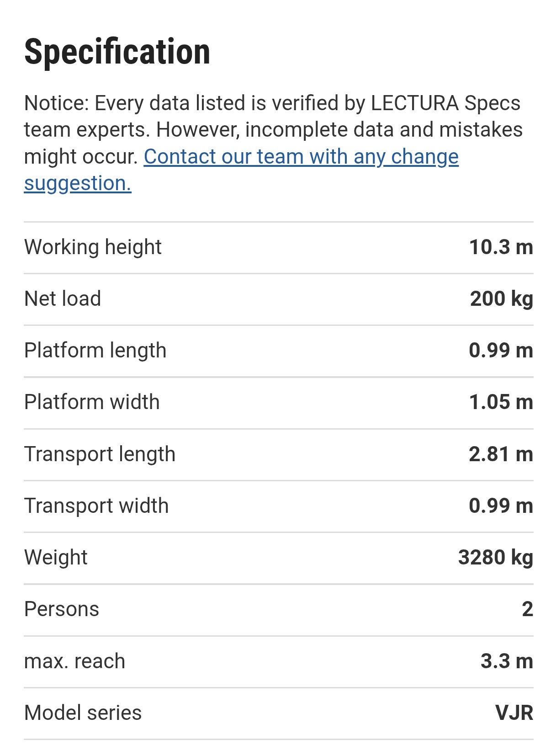
Task: Click the Transport width label
Action: (x=96, y=506)
